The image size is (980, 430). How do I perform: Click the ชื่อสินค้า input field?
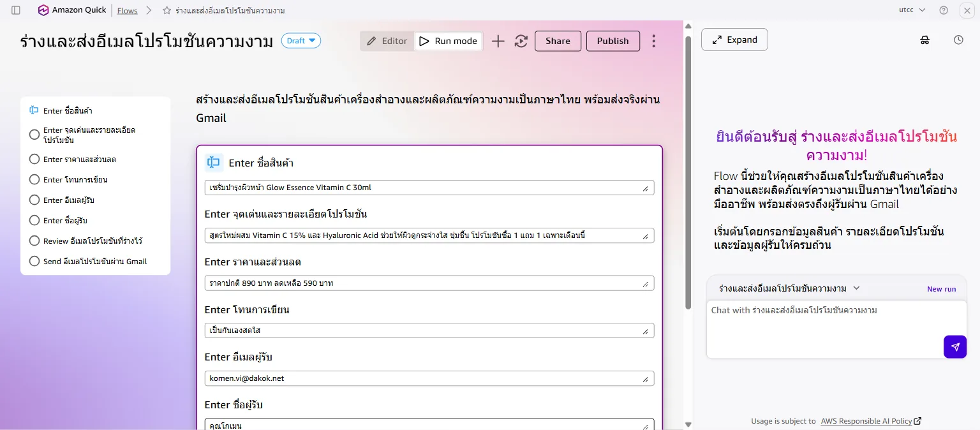pyautogui.click(x=429, y=188)
